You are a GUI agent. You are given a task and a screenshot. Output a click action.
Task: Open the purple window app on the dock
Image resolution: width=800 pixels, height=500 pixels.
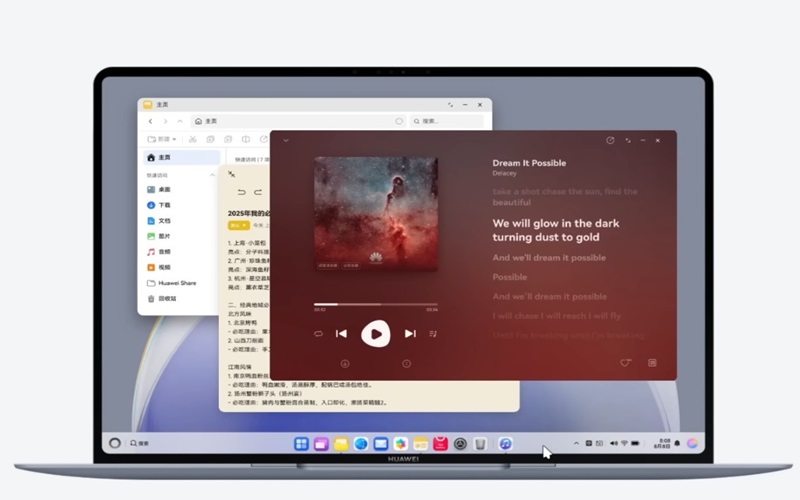(x=321, y=444)
